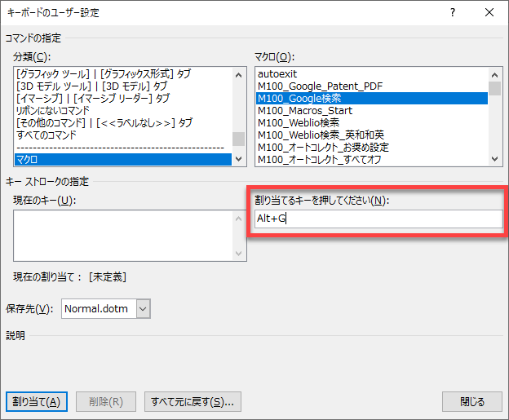Viewport: 509px width, 420px height.
Task: Select M100_Google検索 macro
Action: pos(371,99)
